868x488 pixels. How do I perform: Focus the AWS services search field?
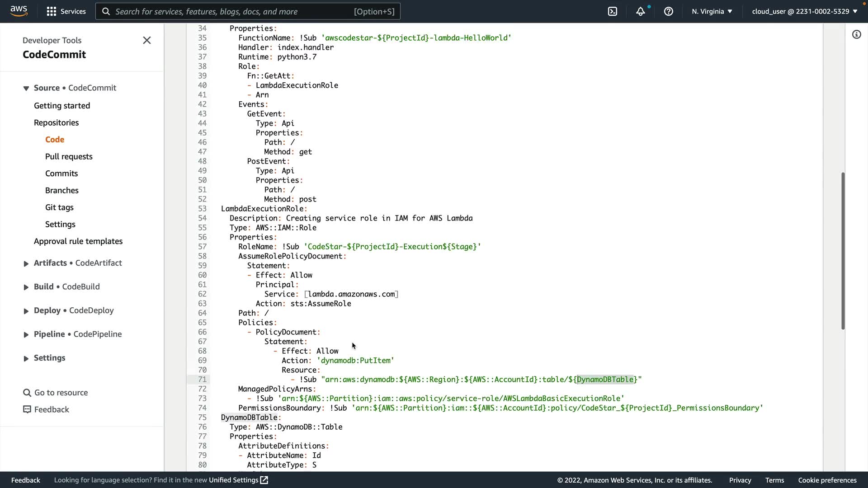pos(233,11)
